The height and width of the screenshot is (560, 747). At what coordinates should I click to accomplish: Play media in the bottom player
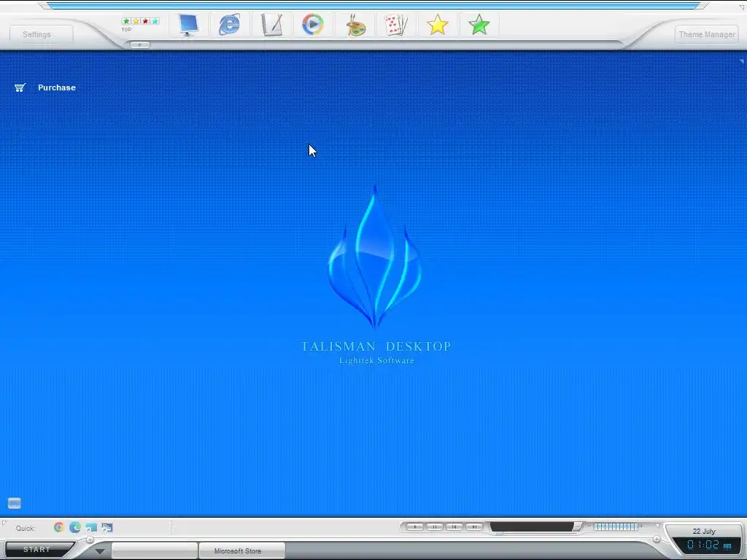(415, 526)
